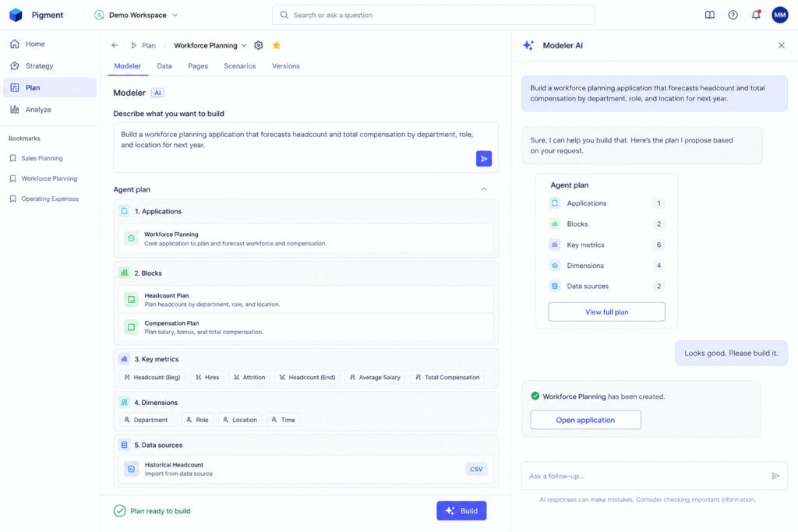Go back with the left arrow
Image resolution: width=798 pixels, height=532 pixels.
tap(115, 45)
